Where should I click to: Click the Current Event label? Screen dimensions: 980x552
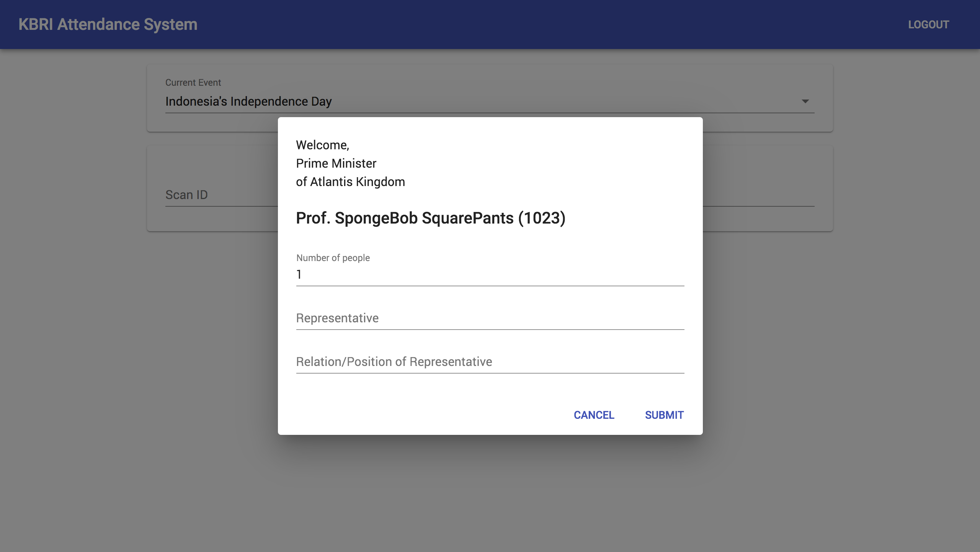pyautogui.click(x=193, y=82)
